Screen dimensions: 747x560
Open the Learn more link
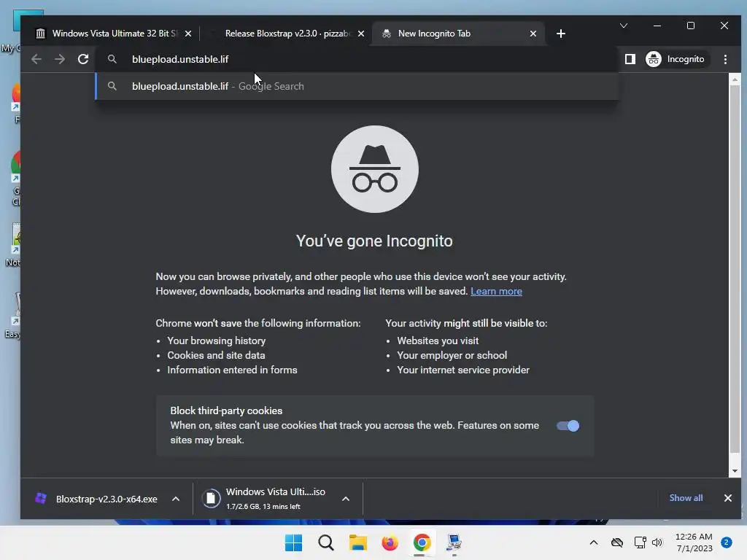click(496, 291)
